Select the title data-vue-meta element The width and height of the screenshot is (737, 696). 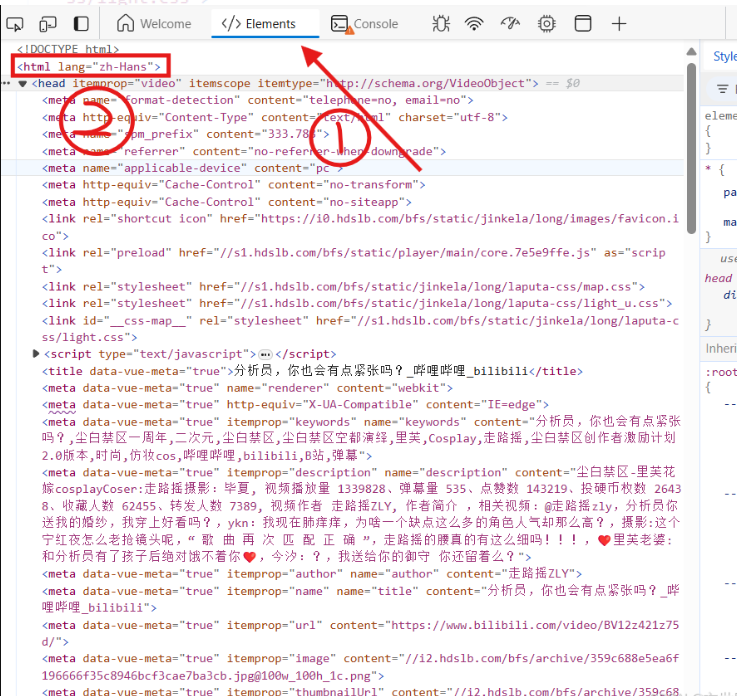312,371
